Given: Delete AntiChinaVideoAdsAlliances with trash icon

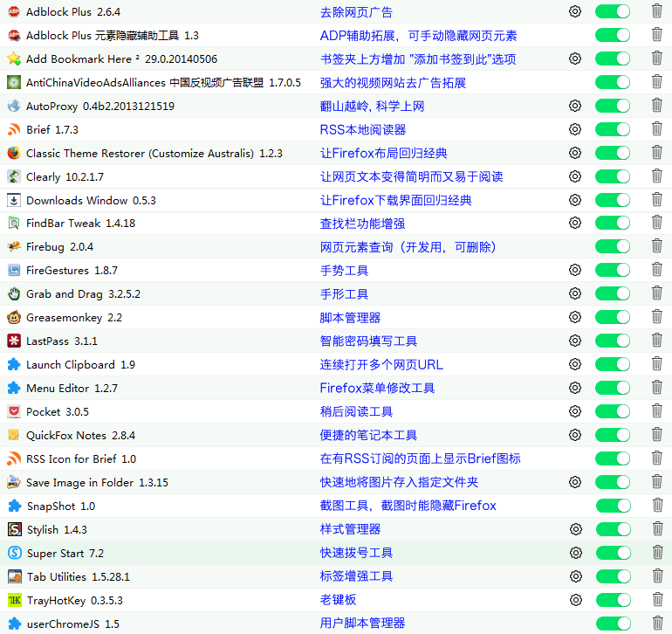Looking at the screenshot, I should click(x=656, y=82).
